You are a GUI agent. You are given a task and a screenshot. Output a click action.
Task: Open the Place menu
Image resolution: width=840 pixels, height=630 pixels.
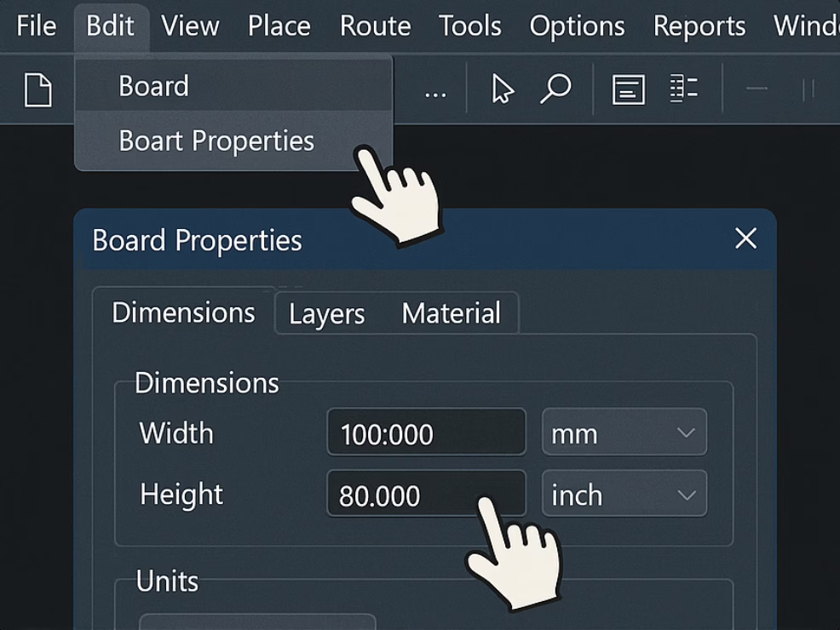click(279, 26)
